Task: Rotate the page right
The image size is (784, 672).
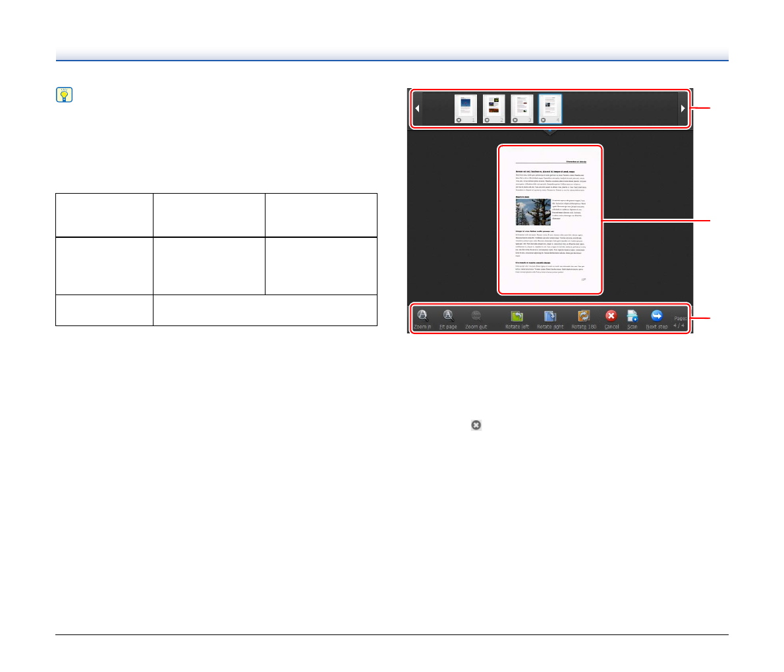Action: point(550,317)
